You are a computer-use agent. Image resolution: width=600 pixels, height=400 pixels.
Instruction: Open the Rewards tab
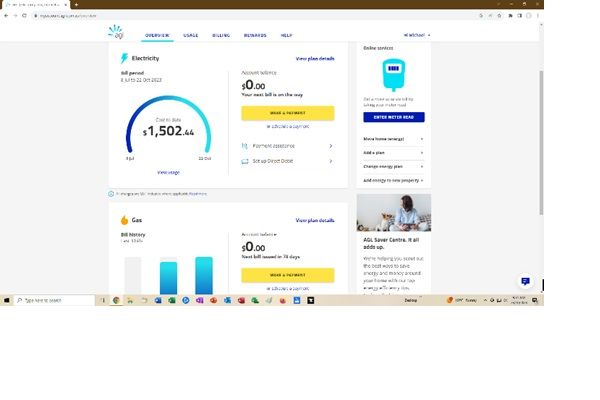(x=255, y=35)
